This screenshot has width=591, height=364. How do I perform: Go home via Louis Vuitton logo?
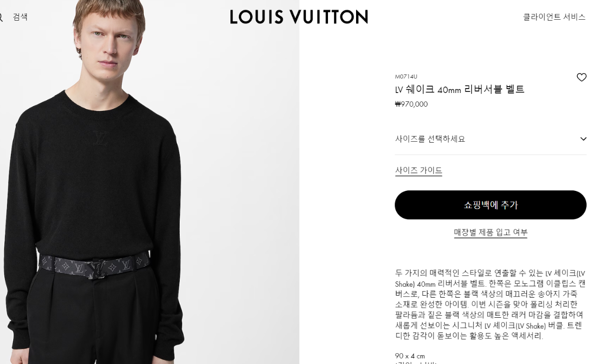point(299,17)
